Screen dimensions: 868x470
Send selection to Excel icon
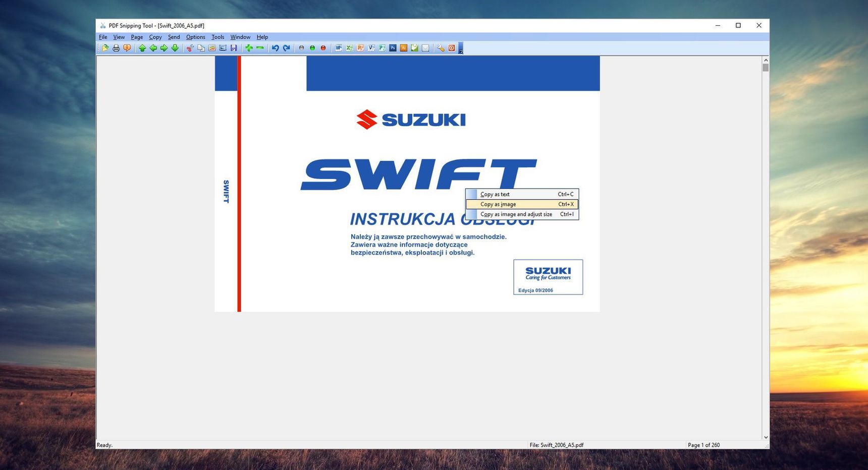click(349, 48)
